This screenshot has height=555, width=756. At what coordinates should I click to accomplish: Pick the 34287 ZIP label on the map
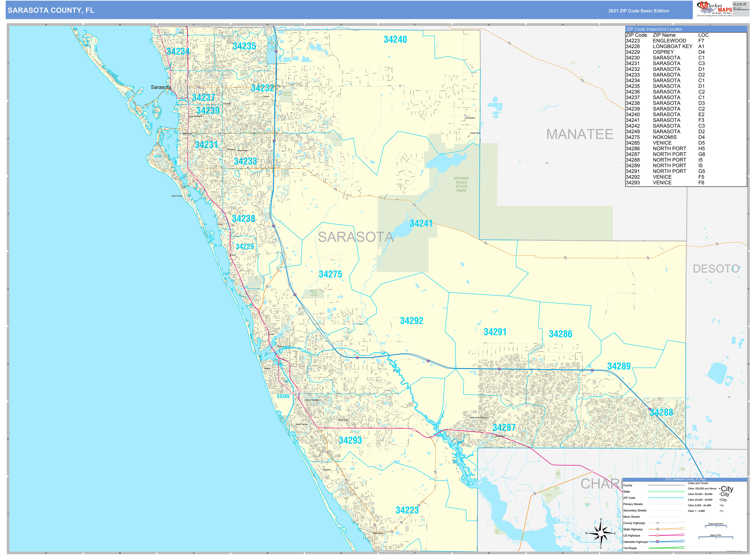(504, 427)
